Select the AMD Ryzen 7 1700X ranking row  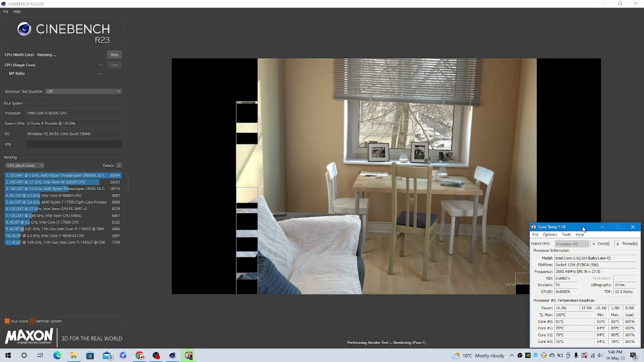[x=63, y=202]
